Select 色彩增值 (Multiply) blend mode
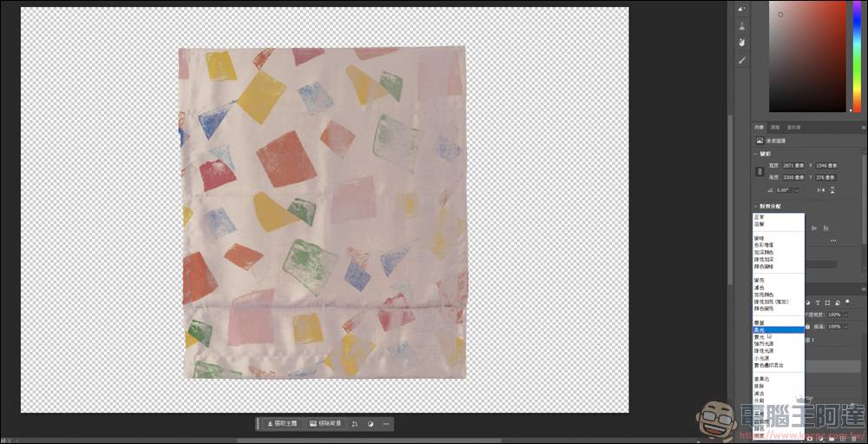 click(x=778, y=245)
